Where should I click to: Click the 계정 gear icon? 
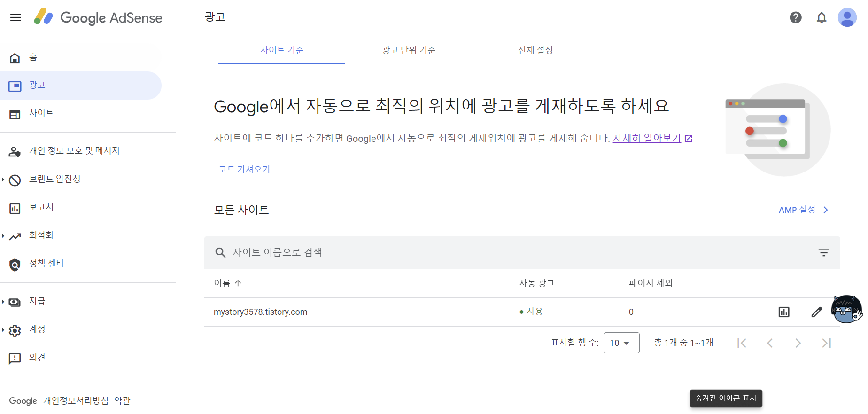pos(15,330)
